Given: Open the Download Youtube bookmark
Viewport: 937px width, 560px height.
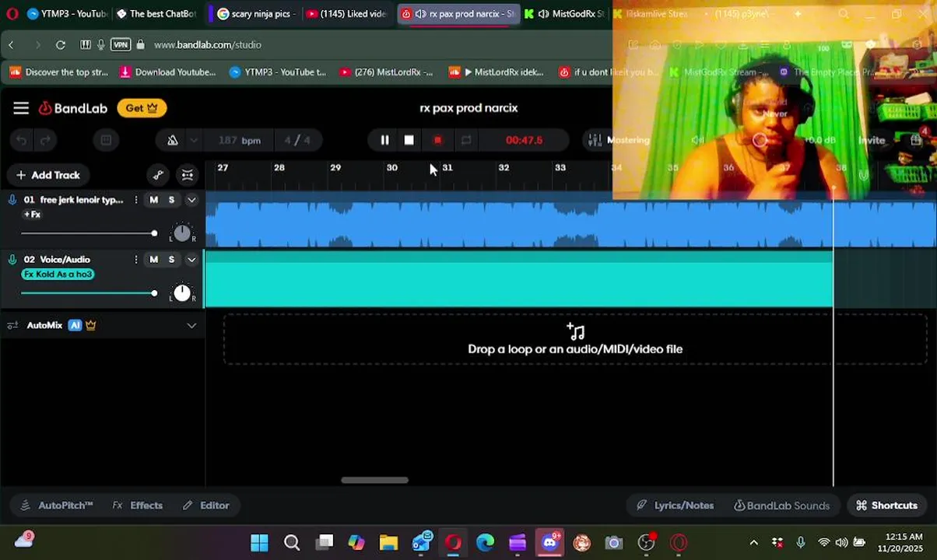Looking at the screenshot, I should (x=167, y=72).
